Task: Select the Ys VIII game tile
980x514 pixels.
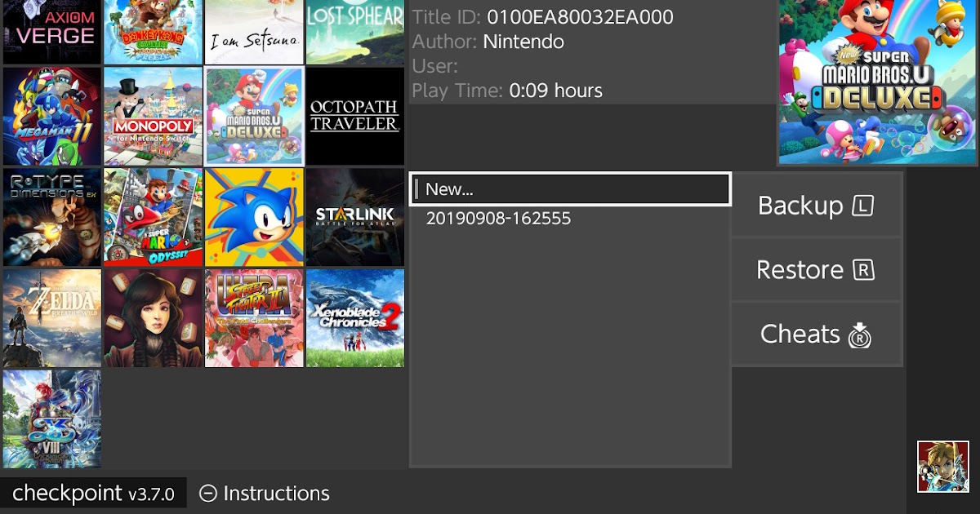Action: coord(52,419)
